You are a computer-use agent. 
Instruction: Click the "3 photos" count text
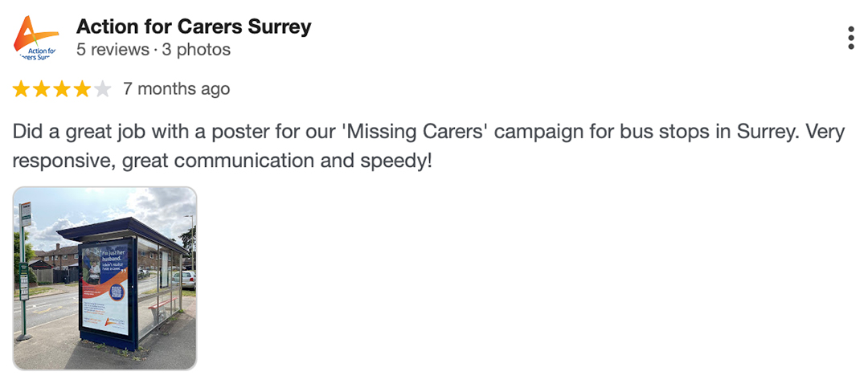point(196,50)
